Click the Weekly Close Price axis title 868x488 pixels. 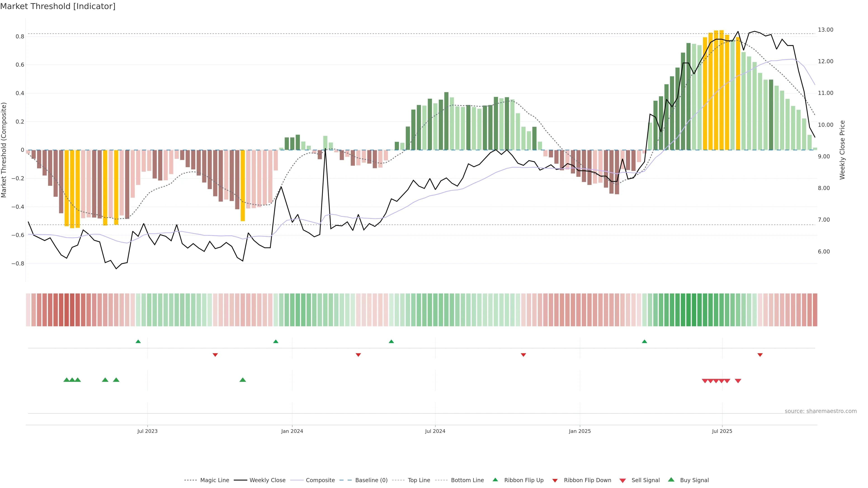(842, 150)
